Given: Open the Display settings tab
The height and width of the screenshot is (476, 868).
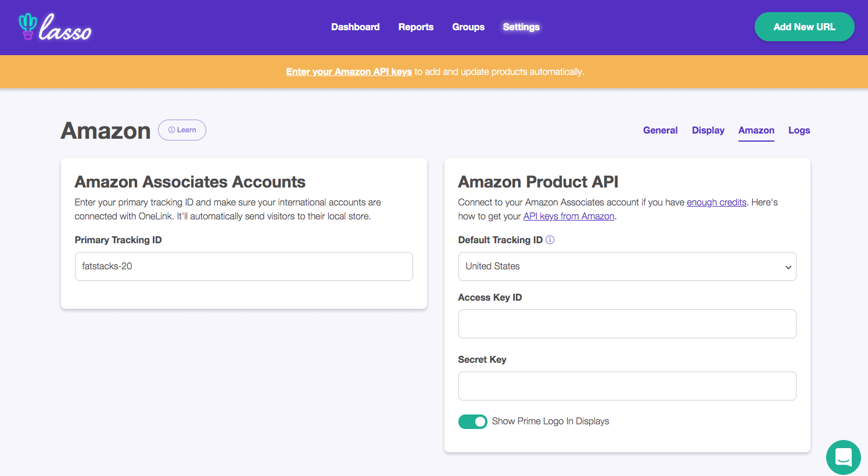Looking at the screenshot, I should pyautogui.click(x=708, y=130).
